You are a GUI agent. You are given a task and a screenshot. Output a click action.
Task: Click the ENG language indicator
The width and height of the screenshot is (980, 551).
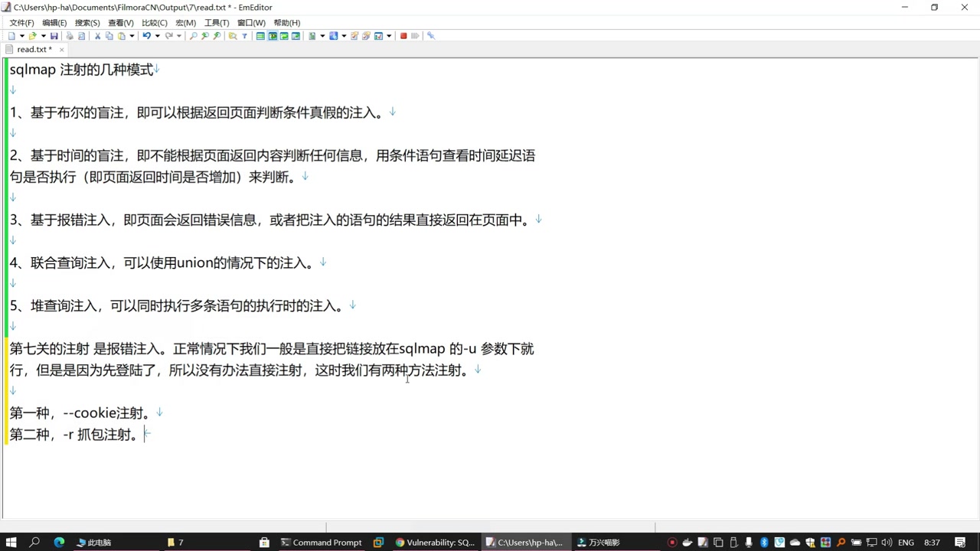906,542
